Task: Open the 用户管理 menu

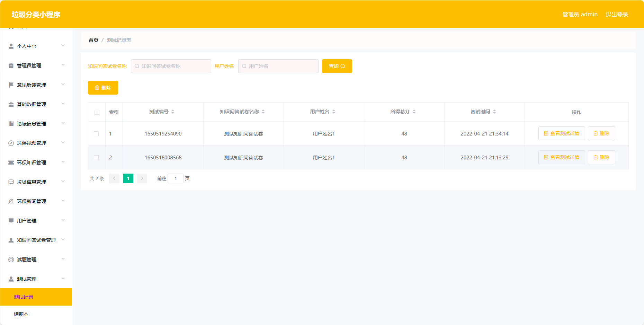Action: [x=36, y=221]
